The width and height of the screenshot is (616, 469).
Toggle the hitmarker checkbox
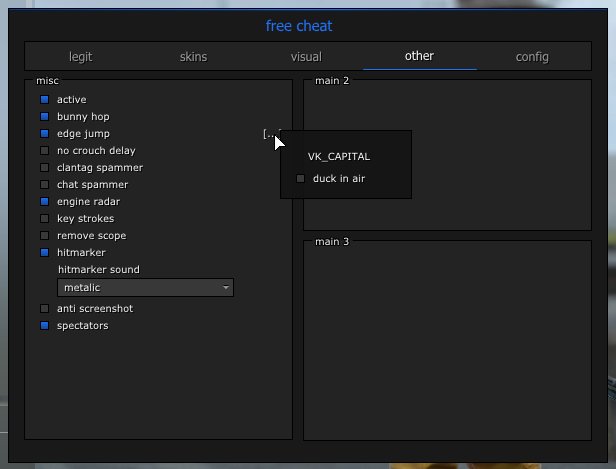point(44,253)
